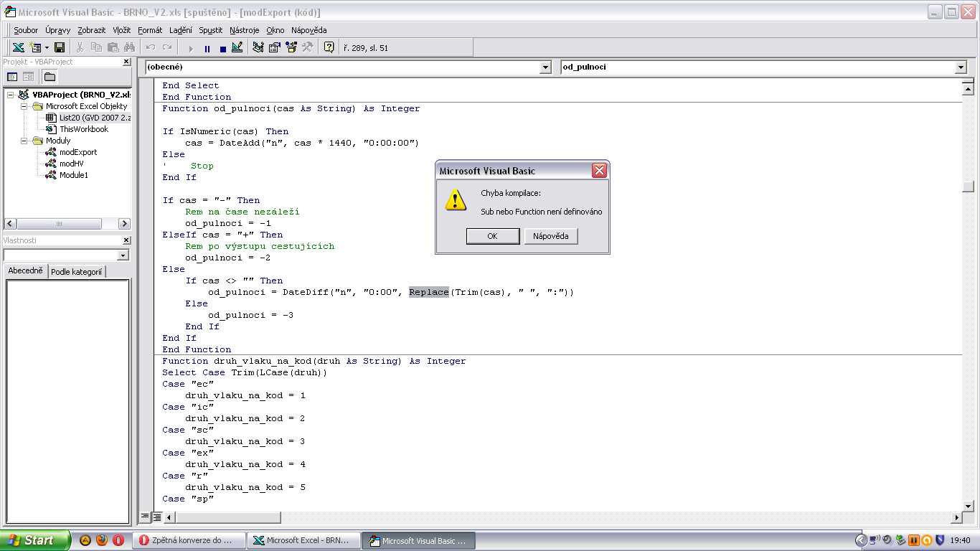Click the Save floppy disk icon

60,47
